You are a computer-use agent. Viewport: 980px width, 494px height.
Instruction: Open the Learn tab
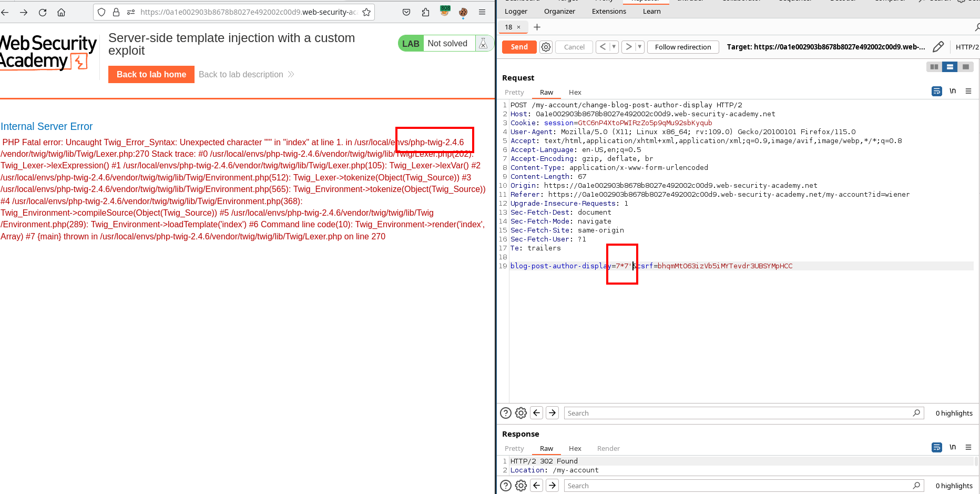(651, 11)
